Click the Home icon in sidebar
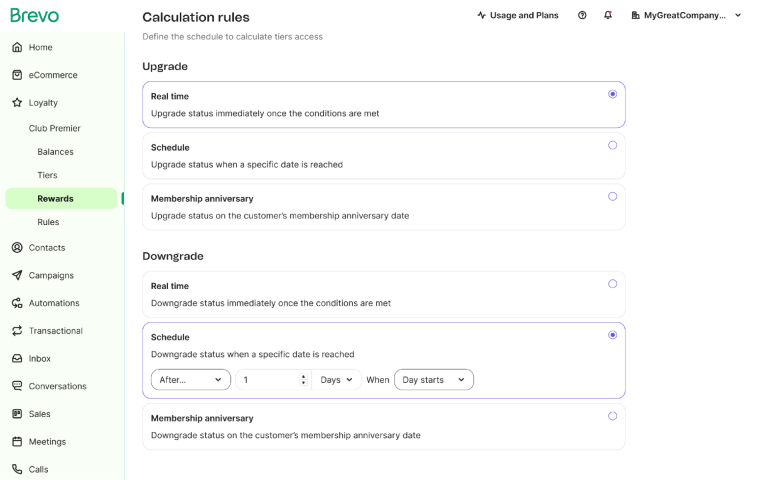Viewport: 768px width, 480px height. click(17, 47)
